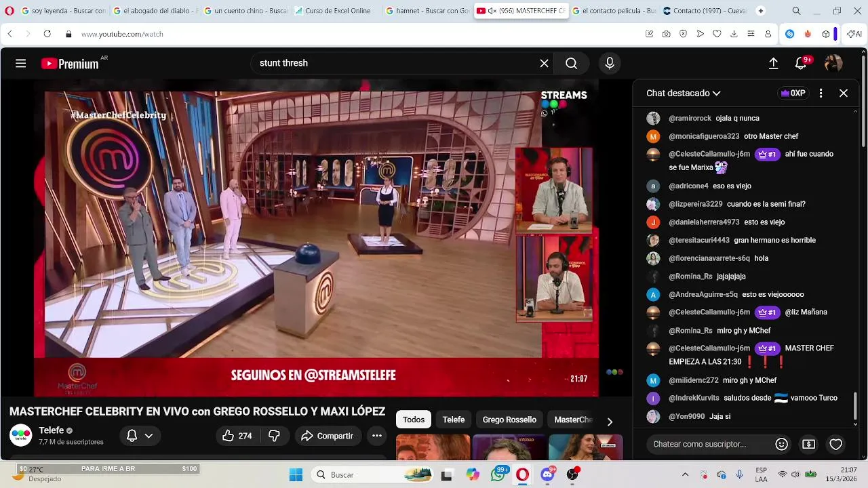
Task: Select the 'Grego Rossello' filter chip
Action: (509, 420)
